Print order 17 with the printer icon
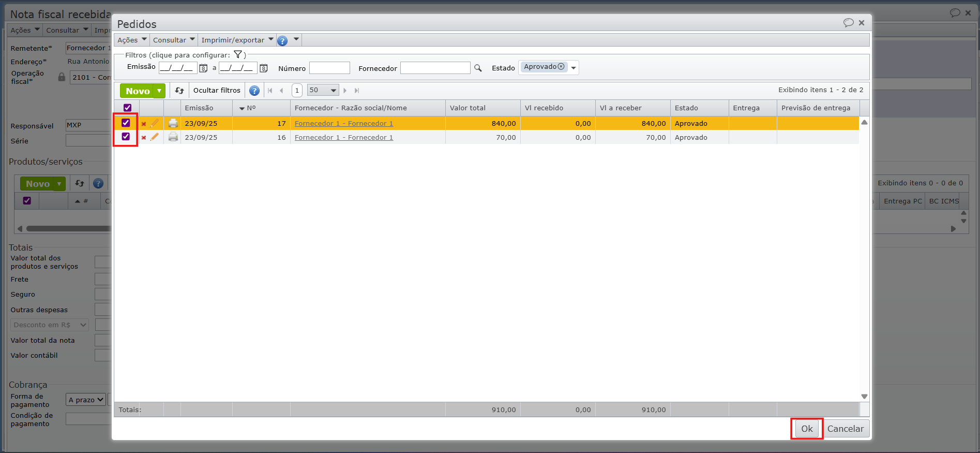The width and height of the screenshot is (980, 453). pos(173,123)
